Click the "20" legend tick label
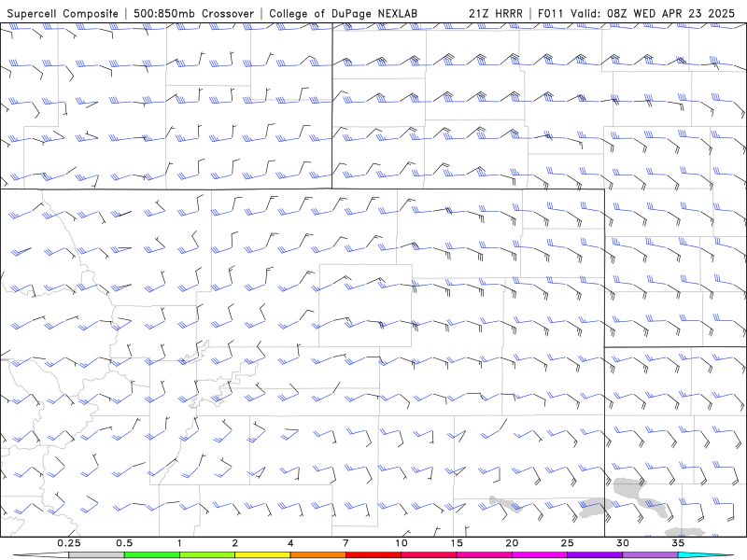Image resolution: width=747 pixels, height=560 pixels. pyautogui.click(x=512, y=543)
